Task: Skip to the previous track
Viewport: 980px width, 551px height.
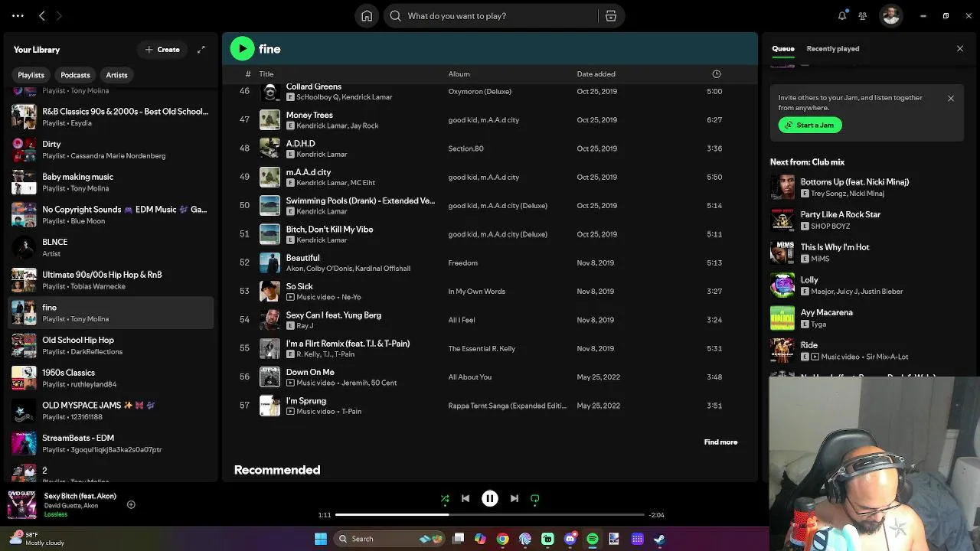Action: point(465,498)
